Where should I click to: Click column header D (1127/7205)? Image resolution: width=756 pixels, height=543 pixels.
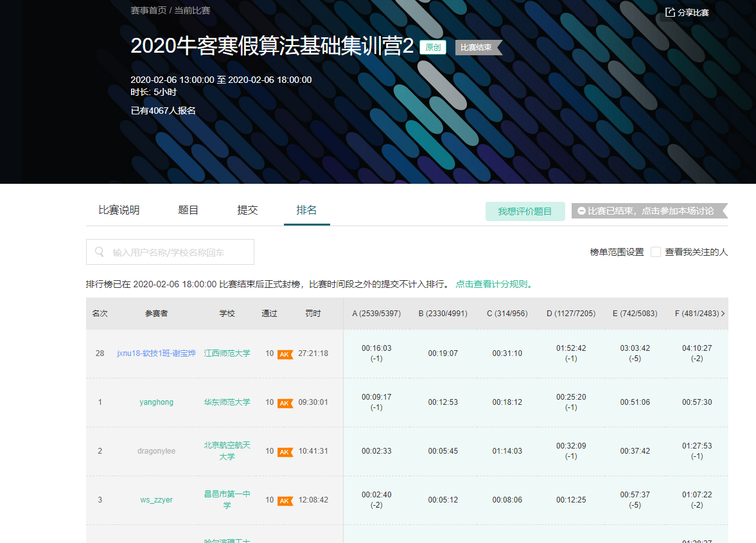(x=571, y=314)
